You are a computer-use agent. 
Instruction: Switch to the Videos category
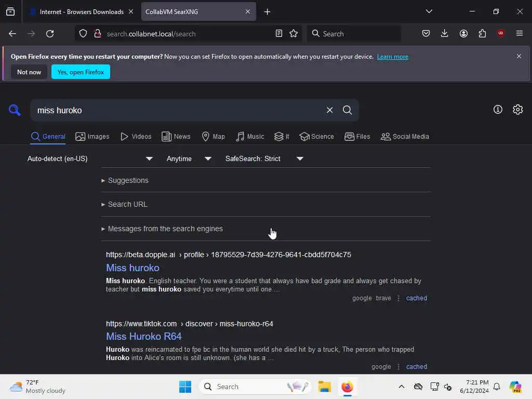coord(136,137)
